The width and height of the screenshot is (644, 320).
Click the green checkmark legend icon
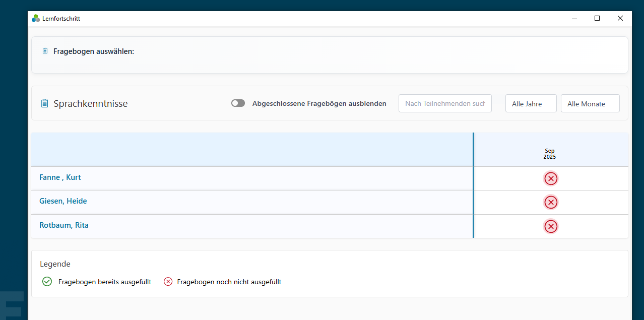47,282
